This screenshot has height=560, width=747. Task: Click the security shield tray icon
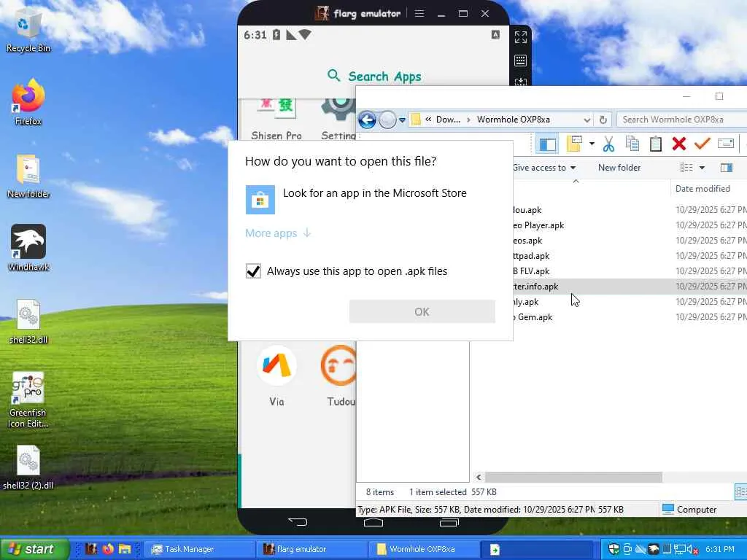[x=614, y=549]
